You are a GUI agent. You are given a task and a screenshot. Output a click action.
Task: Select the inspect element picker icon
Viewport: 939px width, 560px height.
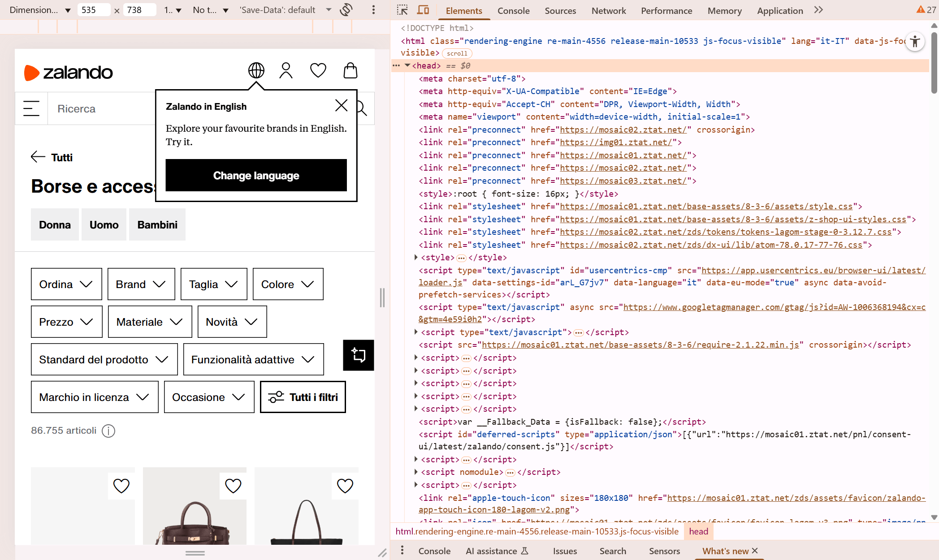click(x=402, y=10)
